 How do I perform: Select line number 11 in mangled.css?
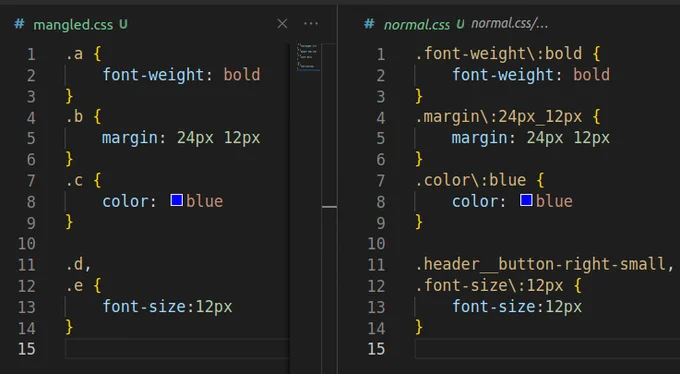pyautogui.click(x=26, y=264)
